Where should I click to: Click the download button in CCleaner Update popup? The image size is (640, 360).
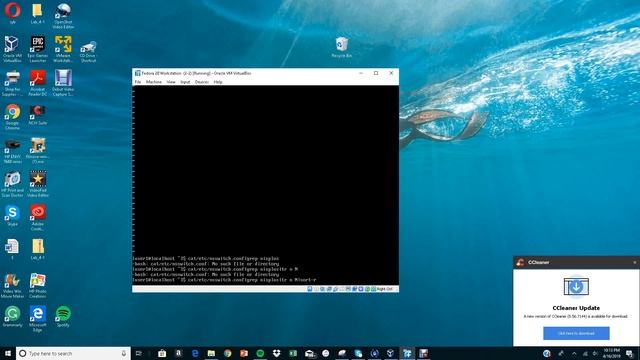pos(576,333)
